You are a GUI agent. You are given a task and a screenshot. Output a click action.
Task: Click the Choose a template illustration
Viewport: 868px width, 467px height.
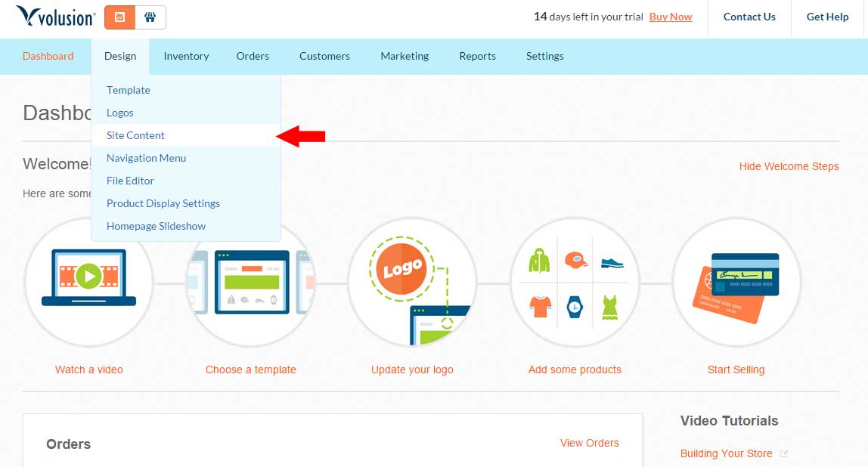(251, 282)
